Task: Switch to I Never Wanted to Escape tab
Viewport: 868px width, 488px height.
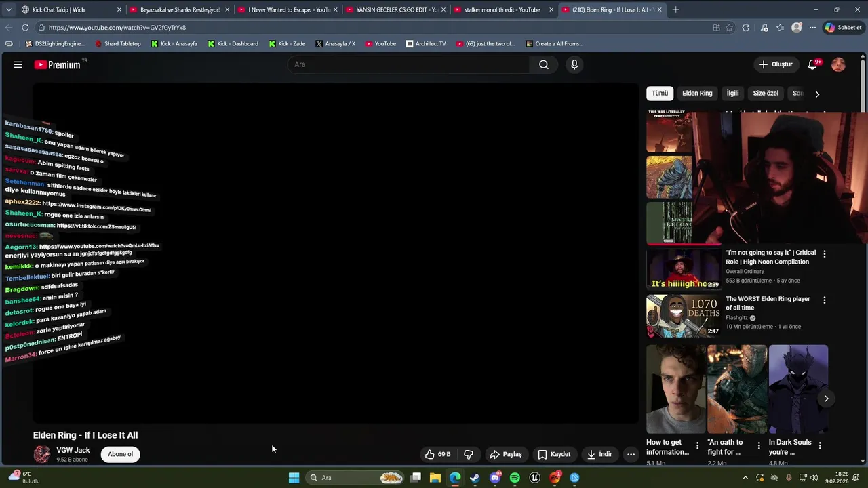Action: (288, 9)
